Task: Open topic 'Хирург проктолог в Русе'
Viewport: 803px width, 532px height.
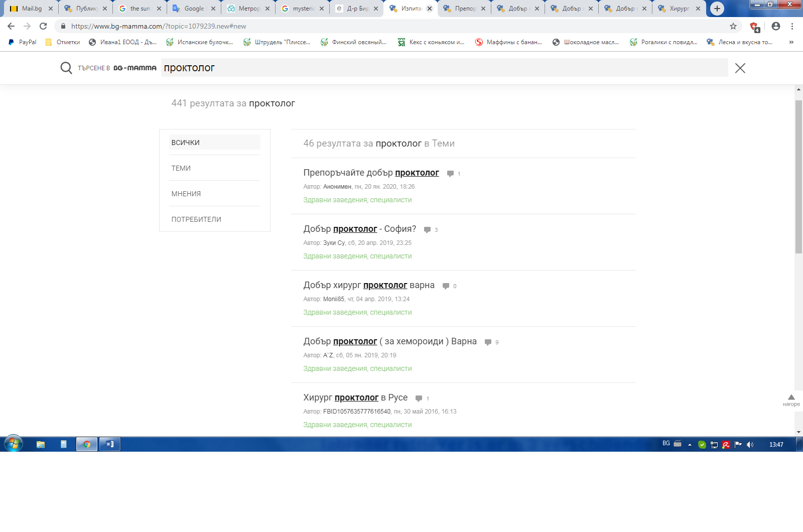Action: click(x=355, y=397)
